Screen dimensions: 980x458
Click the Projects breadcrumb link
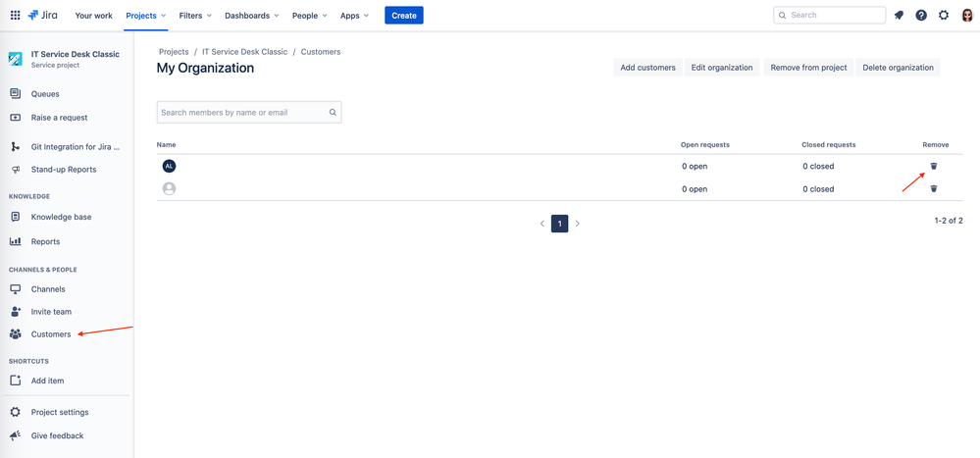(174, 52)
